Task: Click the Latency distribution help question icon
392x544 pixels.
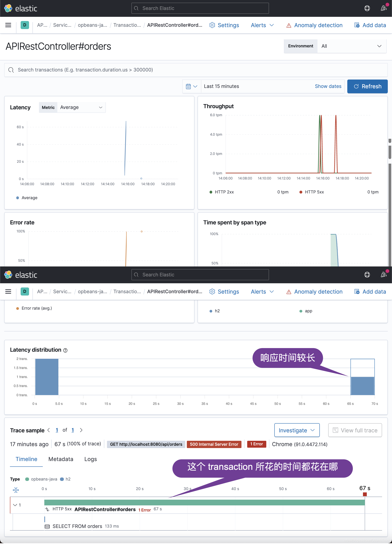Action: click(66, 350)
